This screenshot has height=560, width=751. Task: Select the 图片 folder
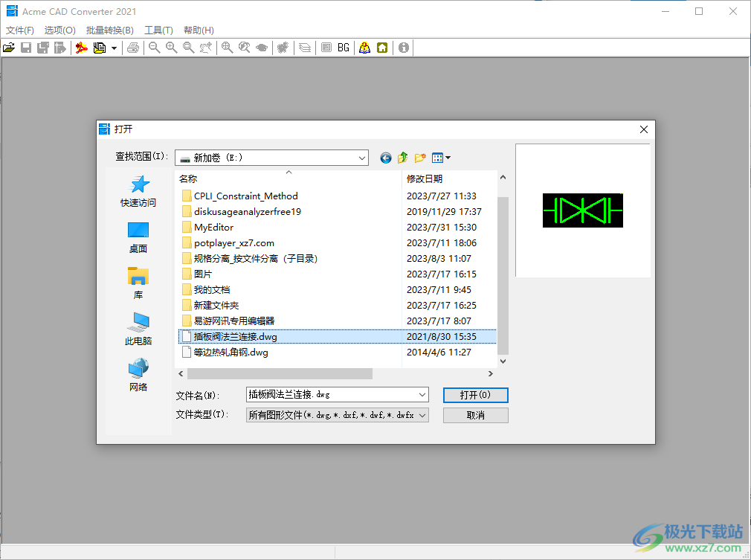click(197, 274)
